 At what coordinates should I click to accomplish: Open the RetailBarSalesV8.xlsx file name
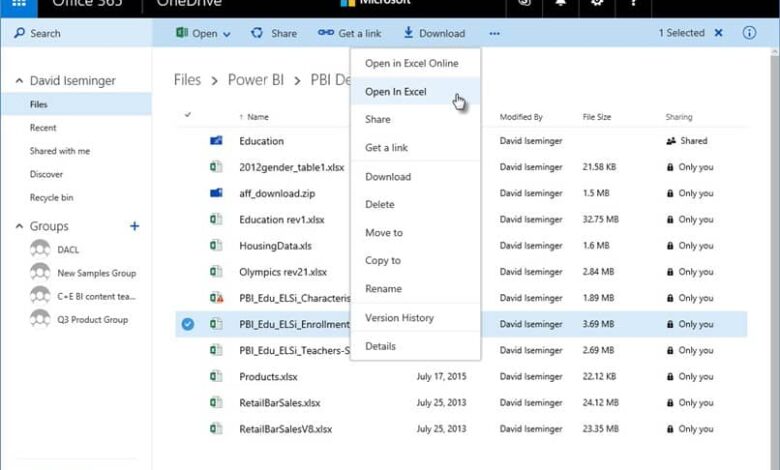286,429
